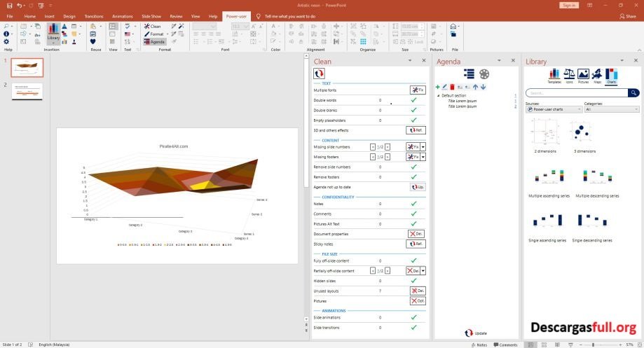Viewport: 644px width, 348px height.
Task: Click the heart favorites icon in Reuse group
Action: click(93, 41)
